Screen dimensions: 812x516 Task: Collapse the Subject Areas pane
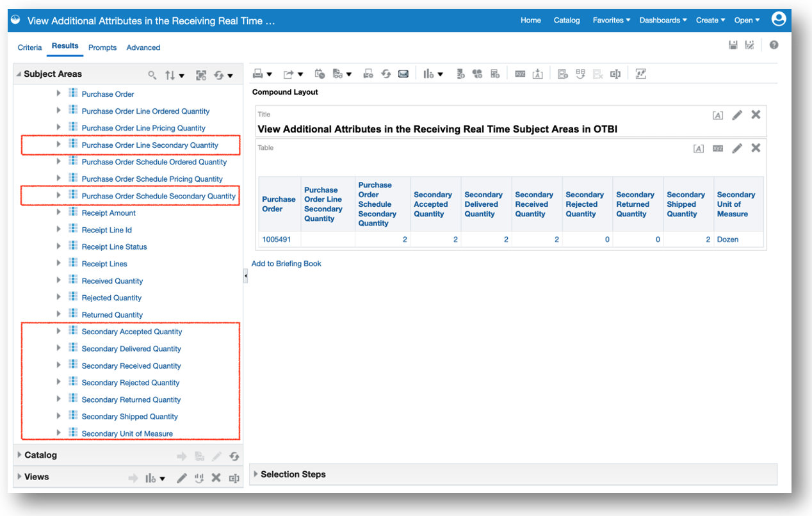18,74
